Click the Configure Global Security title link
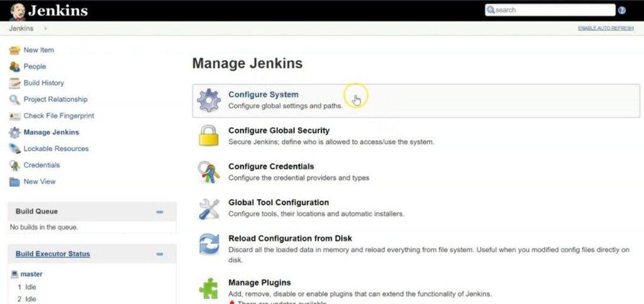 [x=279, y=130]
